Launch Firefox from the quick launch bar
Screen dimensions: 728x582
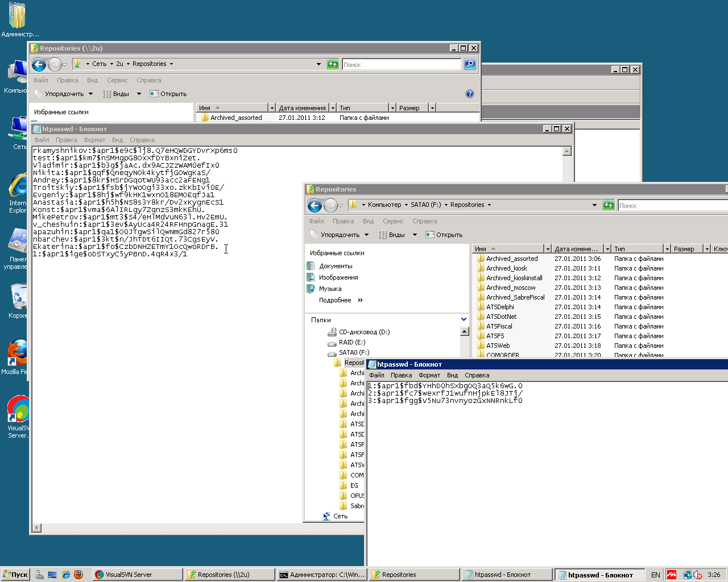tap(78, 575)
